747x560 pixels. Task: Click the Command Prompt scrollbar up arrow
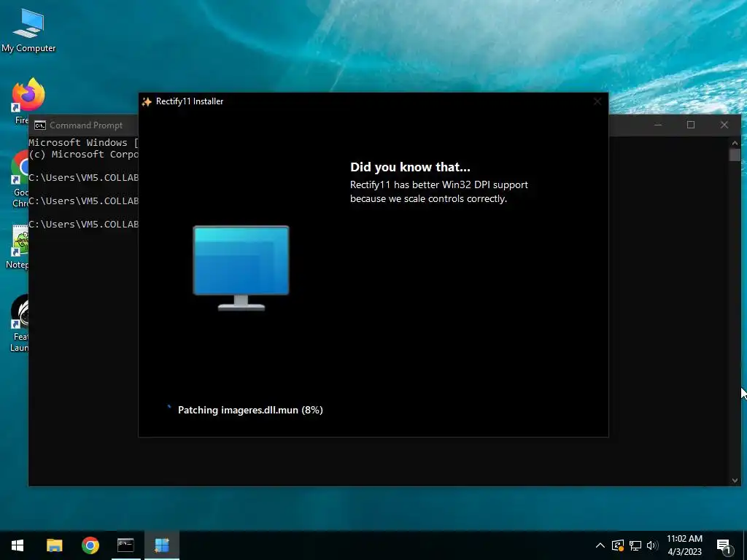coord(735,143)
